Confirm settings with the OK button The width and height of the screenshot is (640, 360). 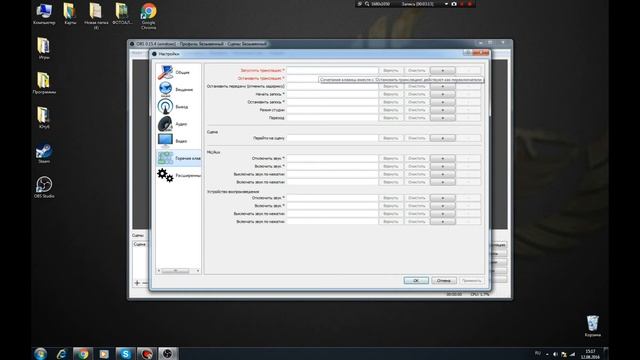(416, 281)
